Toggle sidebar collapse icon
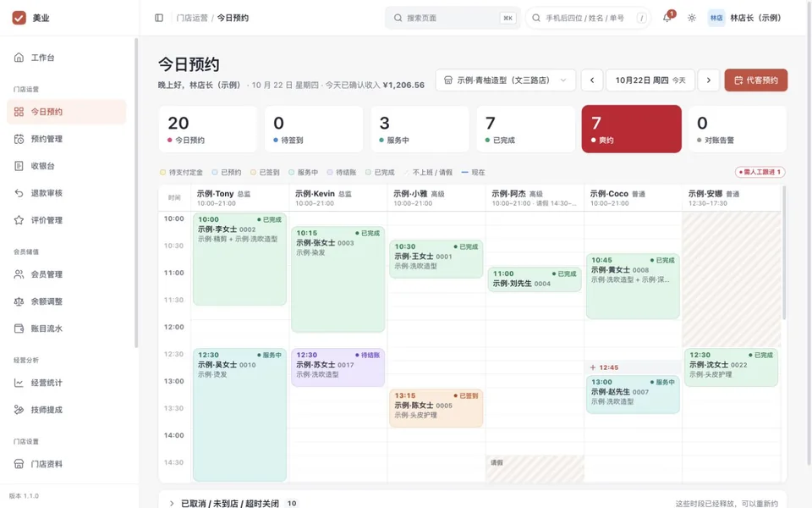The image size is (812, 508). pos(159,18)
